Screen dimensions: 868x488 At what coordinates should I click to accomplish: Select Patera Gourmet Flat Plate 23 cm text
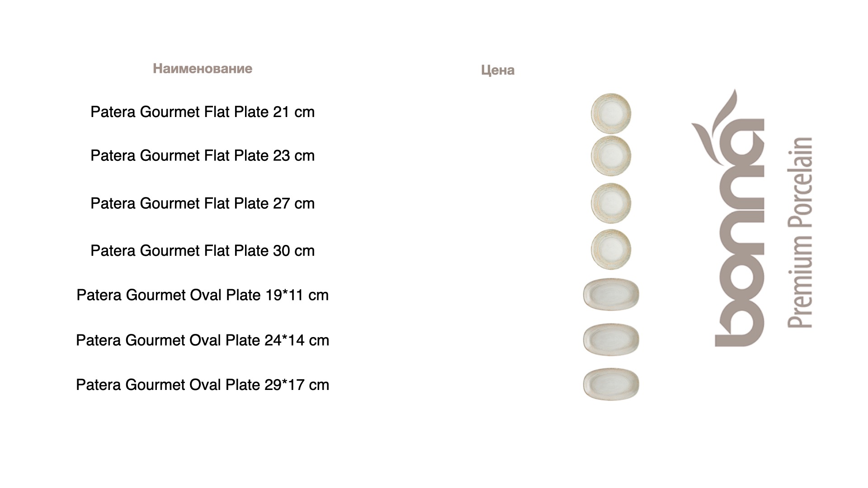(x=203, y=155)
